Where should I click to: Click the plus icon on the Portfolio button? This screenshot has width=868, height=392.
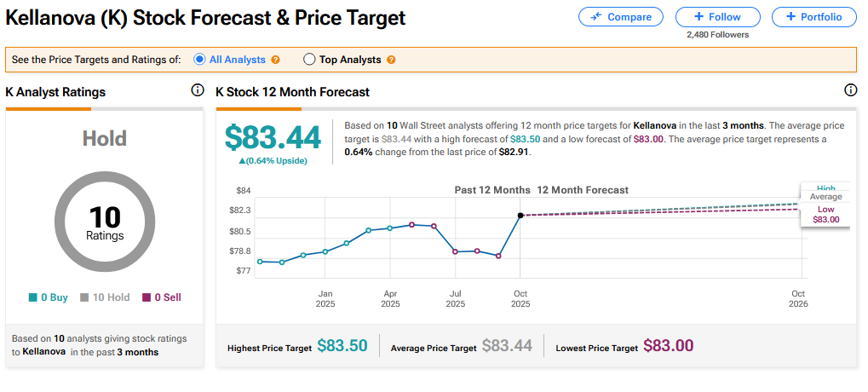(x=790, y=17)
